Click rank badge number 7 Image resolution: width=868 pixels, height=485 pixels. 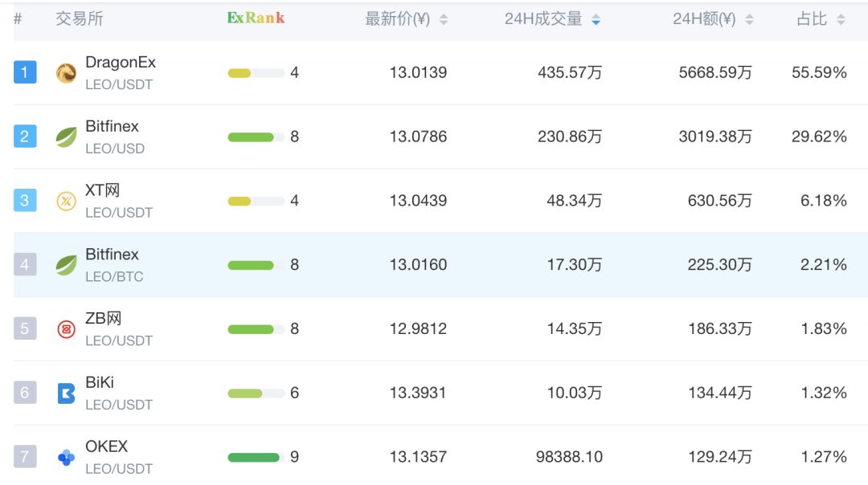pyautogui.click(x=25, y=457)
